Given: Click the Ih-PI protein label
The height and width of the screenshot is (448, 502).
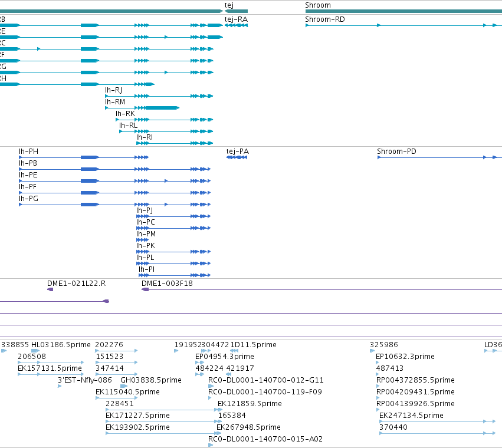Looking at the screenshot, I should 147,269.
